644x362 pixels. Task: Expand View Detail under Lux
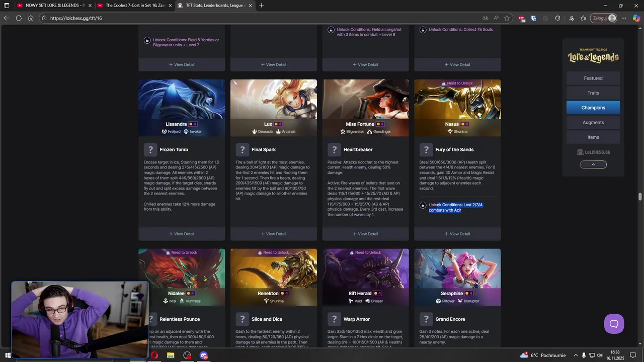click(274, 234)
